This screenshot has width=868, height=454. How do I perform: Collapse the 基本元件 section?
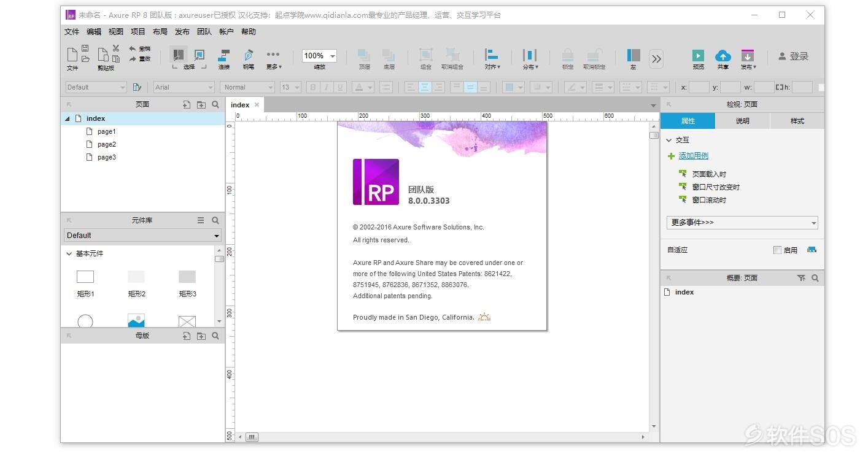69,253
